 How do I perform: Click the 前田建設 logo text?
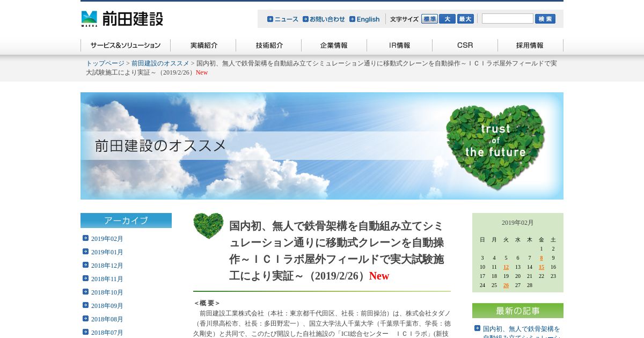133,19
